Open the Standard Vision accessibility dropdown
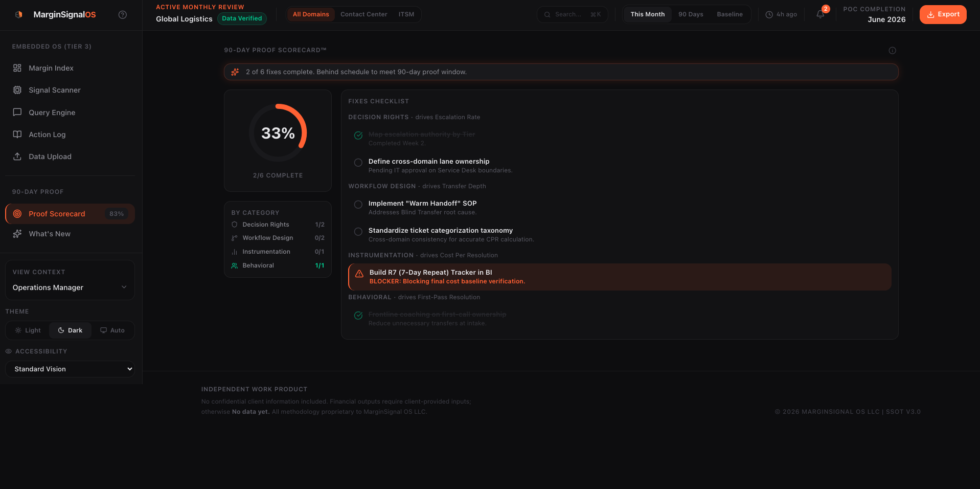The image size is (980, 489). click(70, 369)
